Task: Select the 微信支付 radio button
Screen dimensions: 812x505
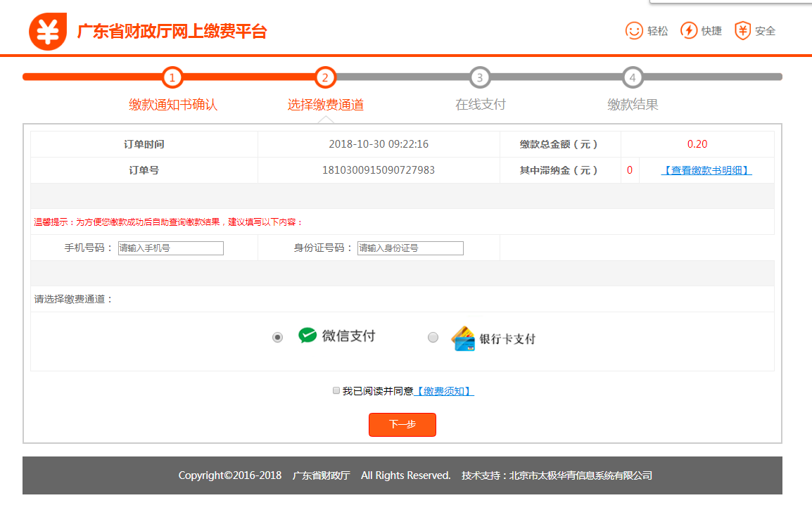Action: click(x=277, y=338)
